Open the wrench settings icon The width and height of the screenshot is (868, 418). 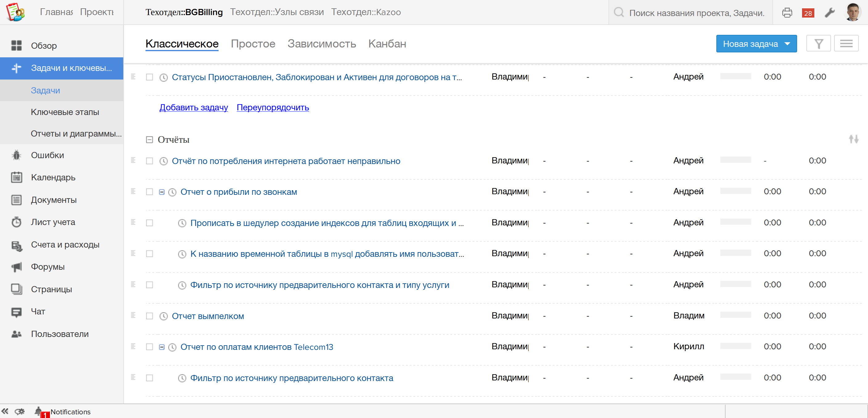pyautogui.click(x=829, y=13)
